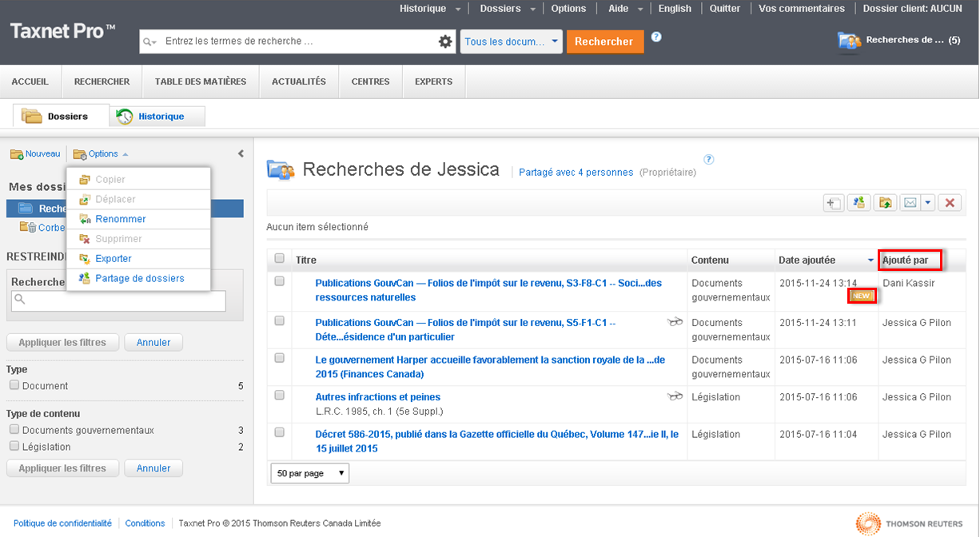
Task: Create a new folder with Nouveau
Action: click(x=35, y=153)
